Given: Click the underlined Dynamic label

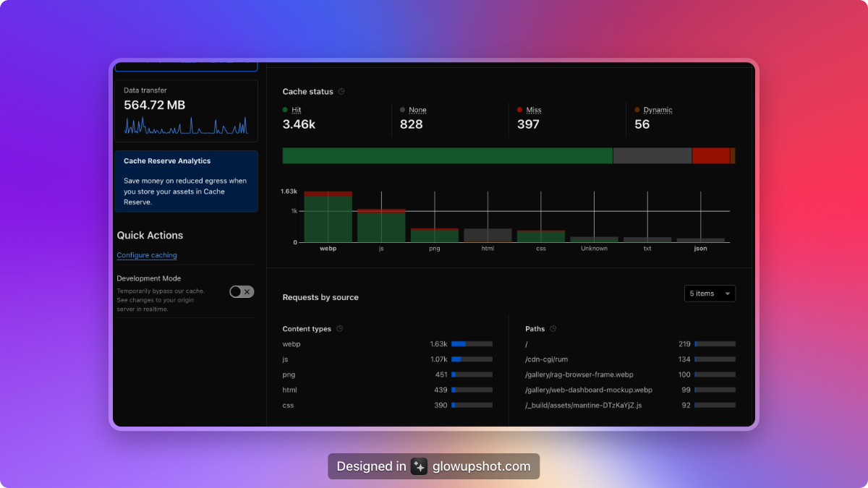Looking at the screenshot, I should click(658, 110).
